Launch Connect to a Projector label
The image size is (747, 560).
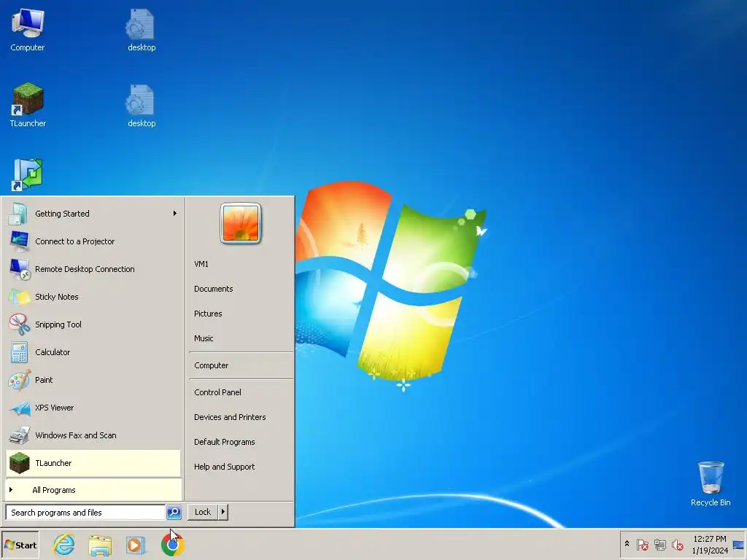[x=75, y=241]
